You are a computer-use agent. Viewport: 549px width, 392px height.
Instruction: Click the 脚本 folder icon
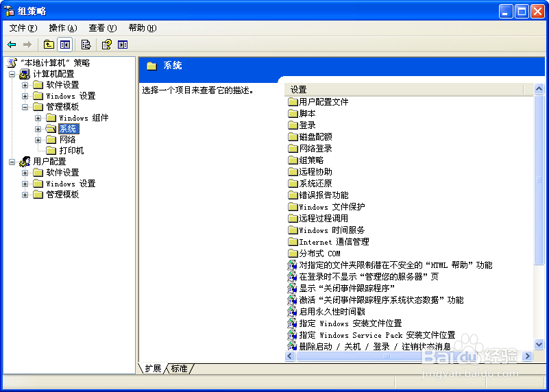(293, 113)
